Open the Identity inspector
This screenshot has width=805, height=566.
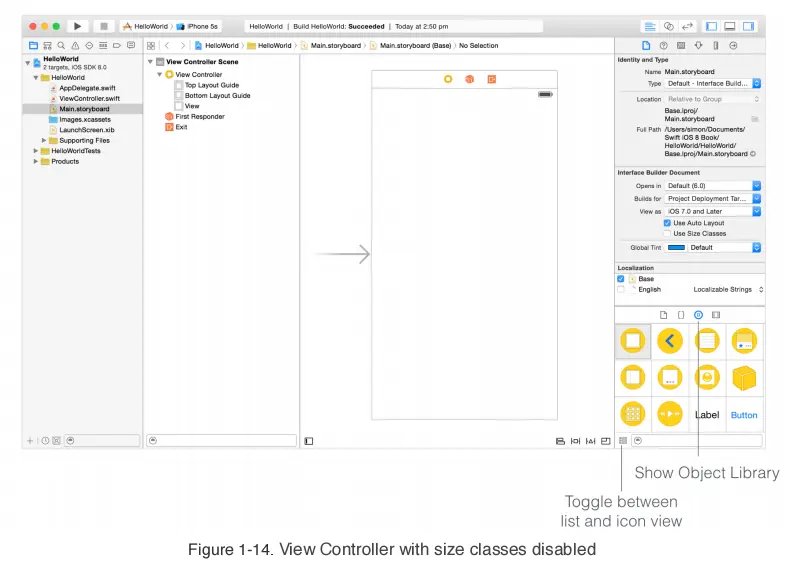681,46
